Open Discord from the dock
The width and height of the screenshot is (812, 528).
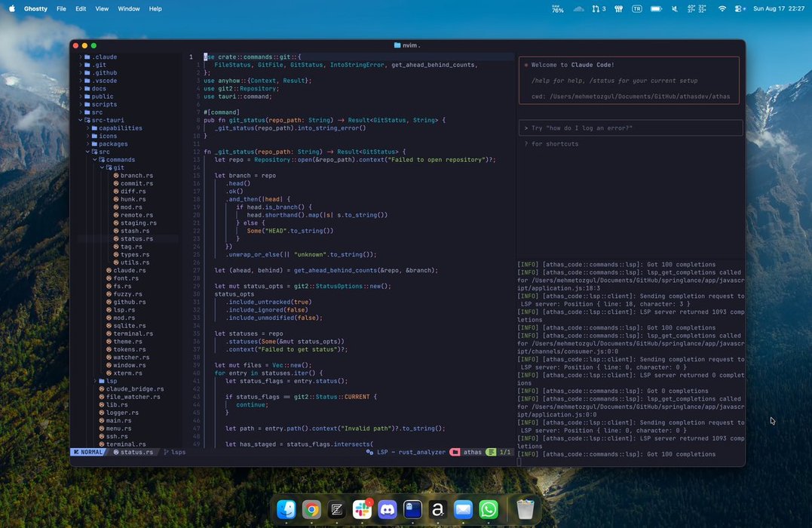click(387, 510)
